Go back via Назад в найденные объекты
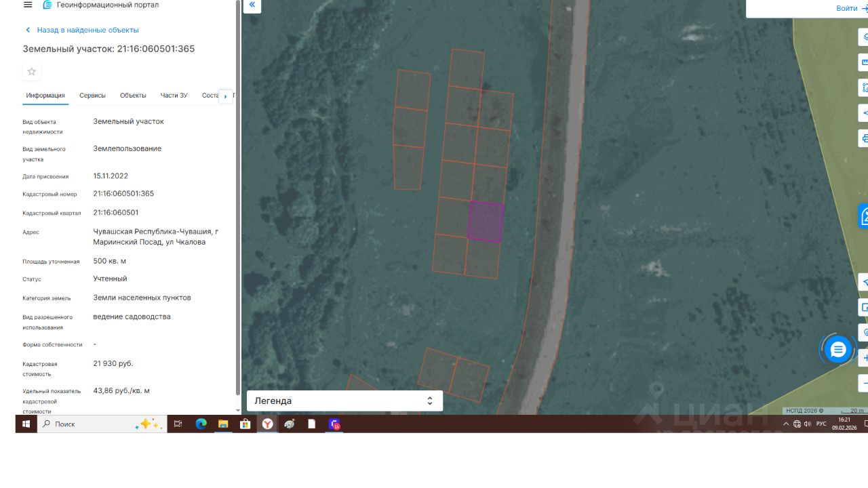The image size is (868, 488). point(82,30)
